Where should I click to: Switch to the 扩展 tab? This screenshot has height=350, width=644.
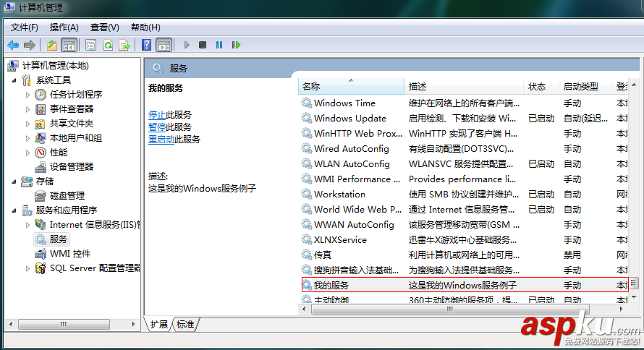[x=159, y=325]
